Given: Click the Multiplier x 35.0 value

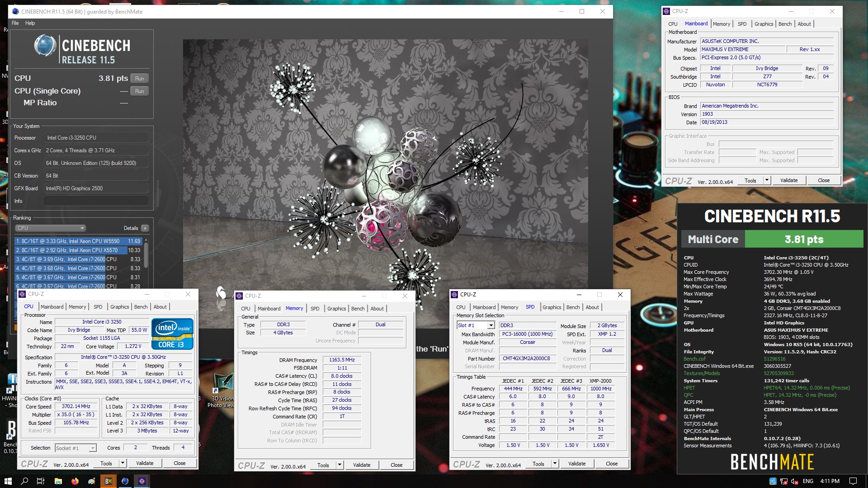Looking at the screenshot, I should point(76,414).
